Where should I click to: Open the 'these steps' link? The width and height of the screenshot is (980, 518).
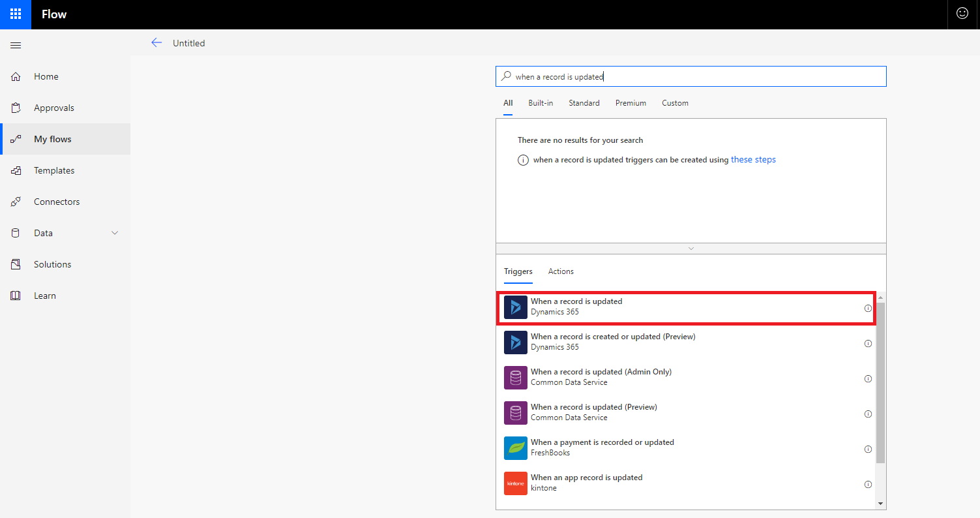pyautogui.click(x=753, y=159)
